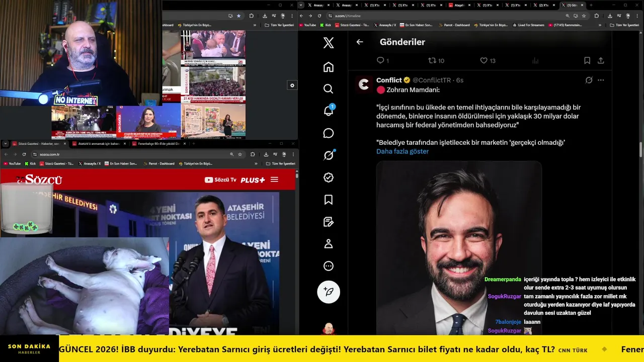Reload the x.com browser page
Viewport: 644px width, 362px height.
[x=319, y=16]
